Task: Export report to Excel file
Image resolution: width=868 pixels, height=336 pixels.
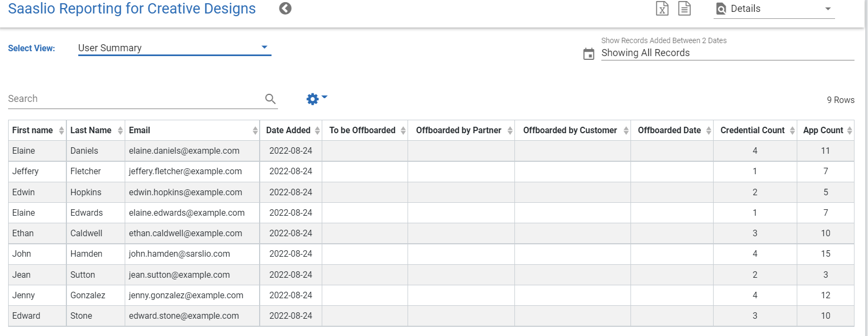Action: tap(662, 9)
